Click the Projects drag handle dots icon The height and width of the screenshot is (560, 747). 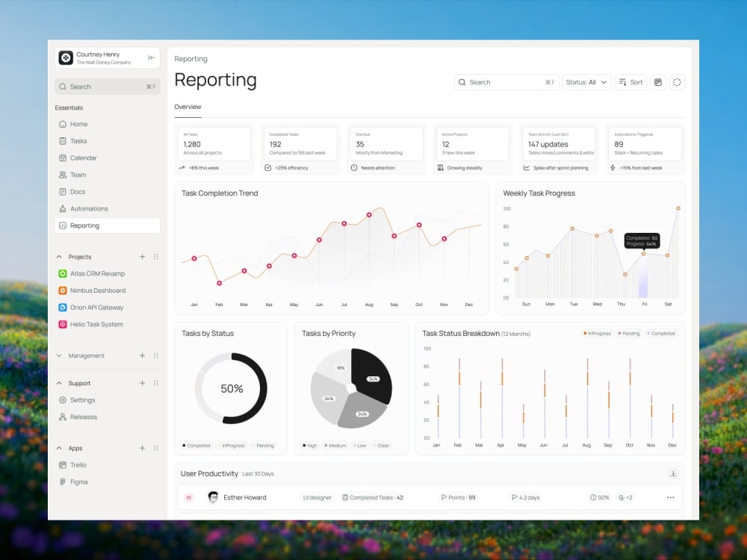pyautogui.click(x=156, y=257)
